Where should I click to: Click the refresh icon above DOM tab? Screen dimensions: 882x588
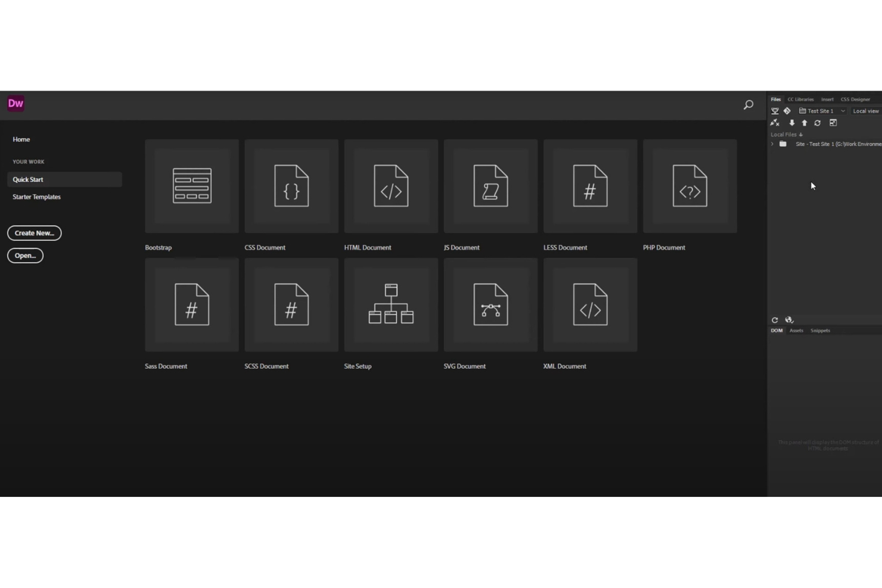pos(775,320)
